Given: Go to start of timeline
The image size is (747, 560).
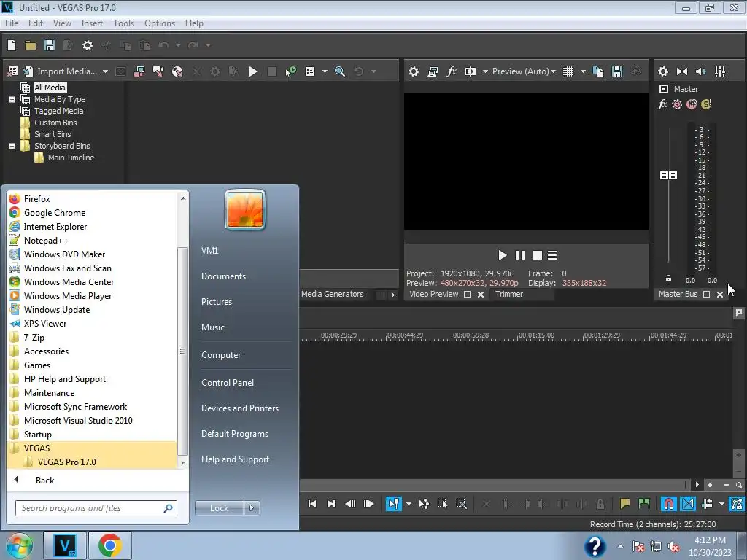Looking at the screenshot, I should 312,504.
